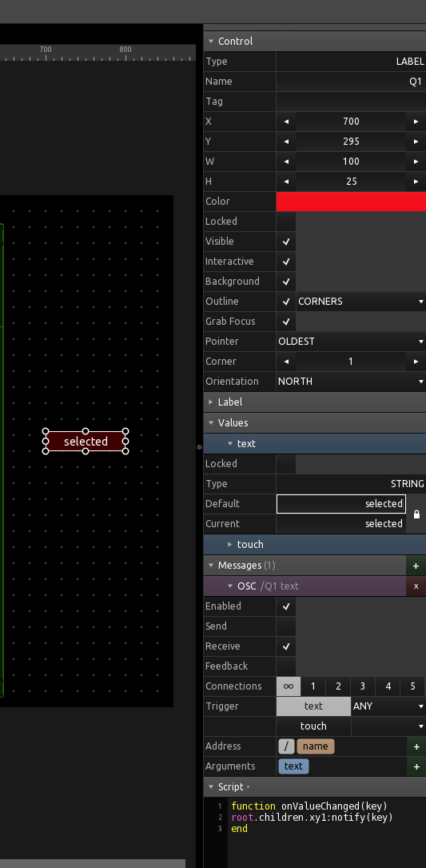Increase the X value with right arrow
This screenshot has width=426, height=868.
[416, 122]
